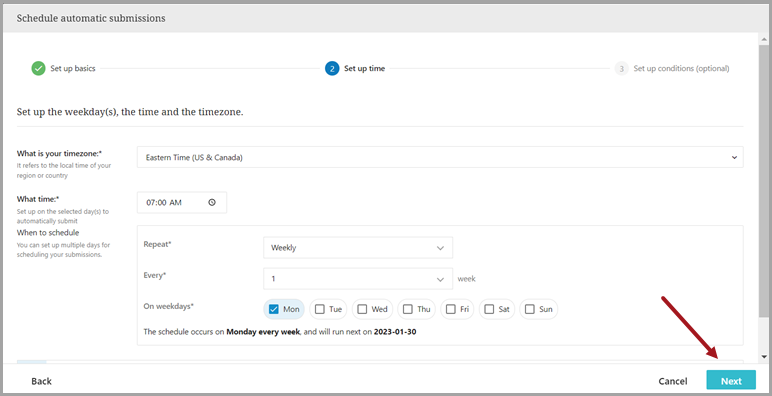Enable the Fri weekday checkbox

pos(450,309)
